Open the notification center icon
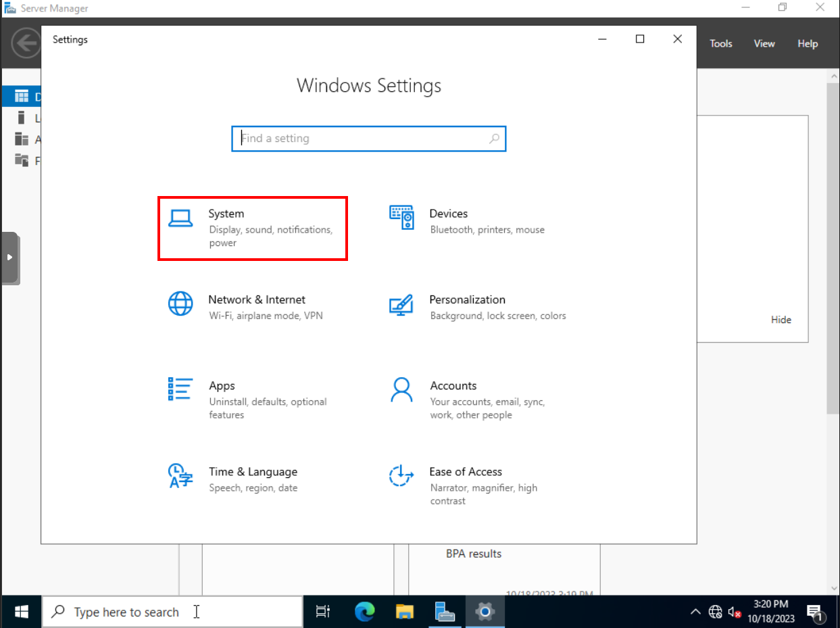Viewport: 840px width, 628px height. tap(815, 612)
